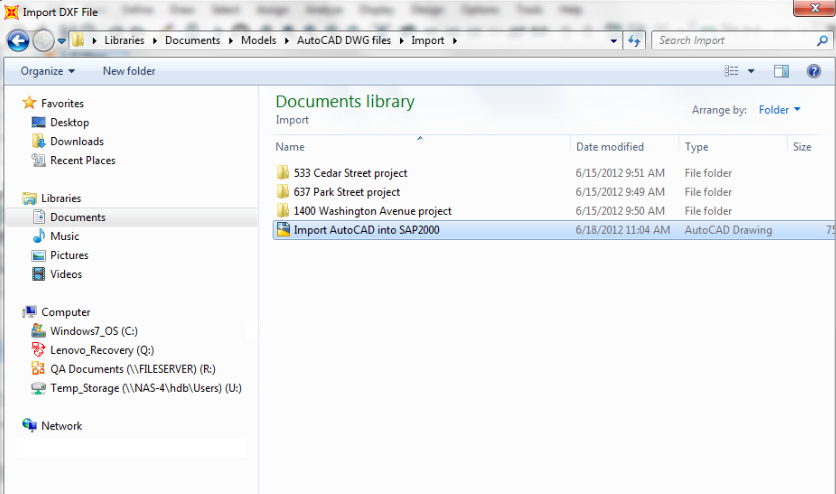
Task: Click 'AutoCAD Drawing' type cell
Action: (728, 230)
